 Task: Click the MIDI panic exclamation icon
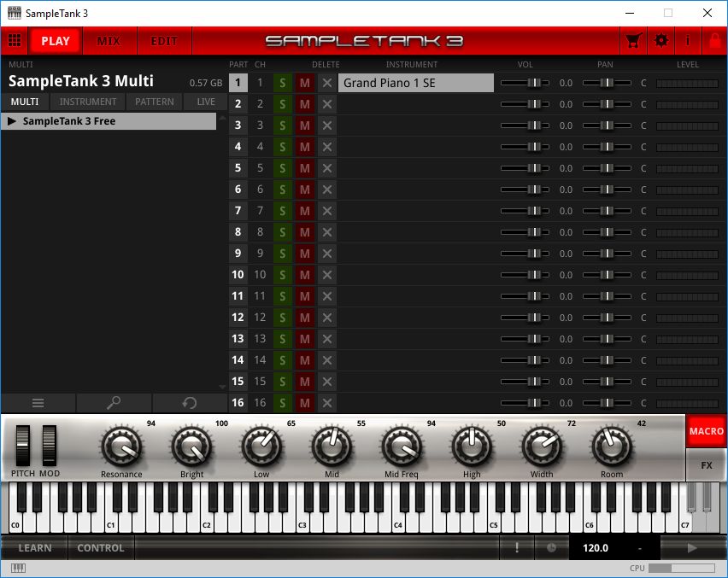517,548
